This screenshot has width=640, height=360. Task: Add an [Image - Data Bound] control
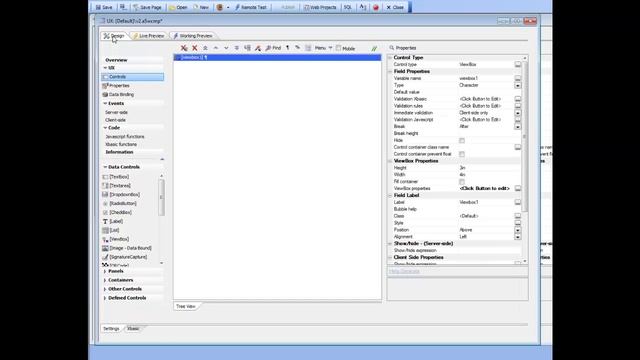[x=127, y=248]
